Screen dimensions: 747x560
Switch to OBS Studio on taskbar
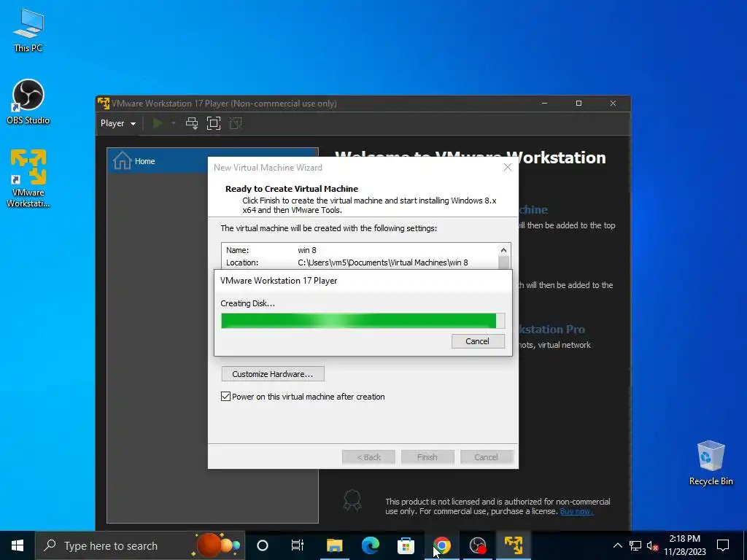(477, 545)
